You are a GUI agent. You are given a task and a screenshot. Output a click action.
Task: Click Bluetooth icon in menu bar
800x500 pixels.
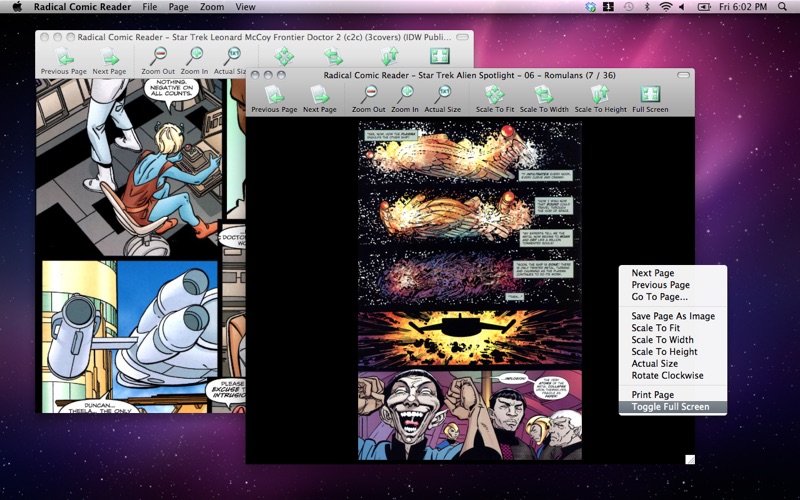(647, 7)
